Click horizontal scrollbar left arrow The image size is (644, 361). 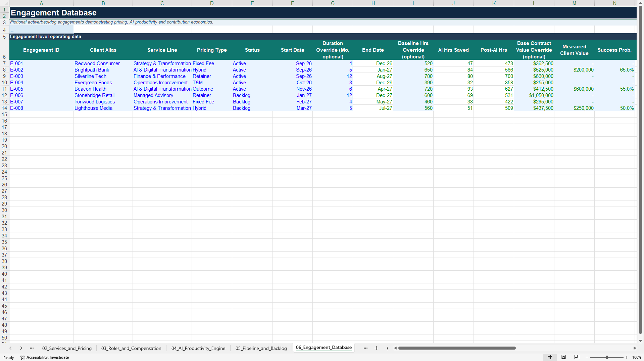(x=395, y=348)
